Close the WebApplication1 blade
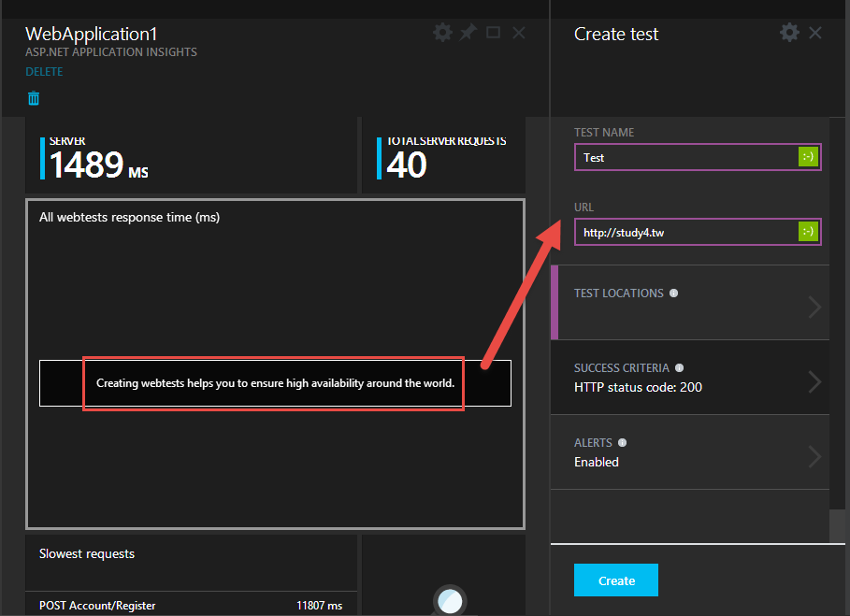This screenshot has height=616, width=850. click(519, 33)
